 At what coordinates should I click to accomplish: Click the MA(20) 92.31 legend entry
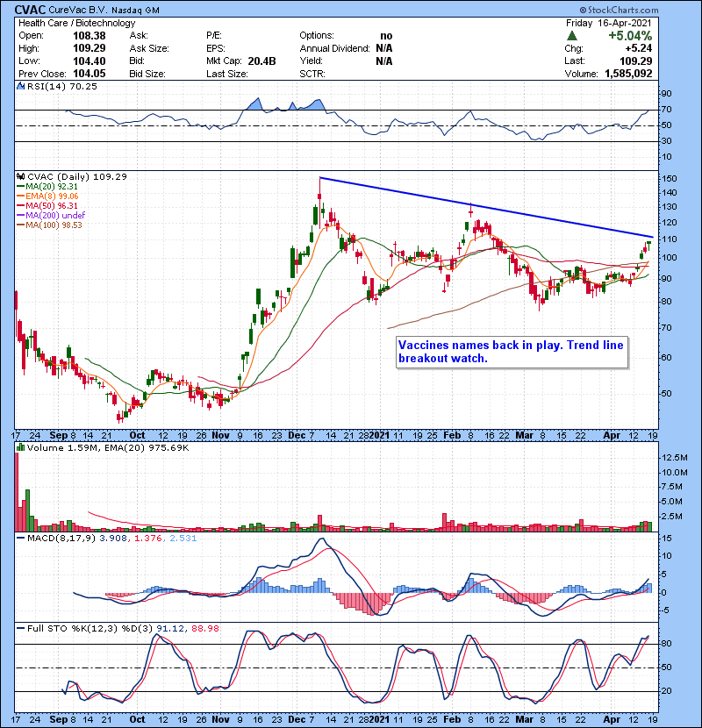coord(47,186)
